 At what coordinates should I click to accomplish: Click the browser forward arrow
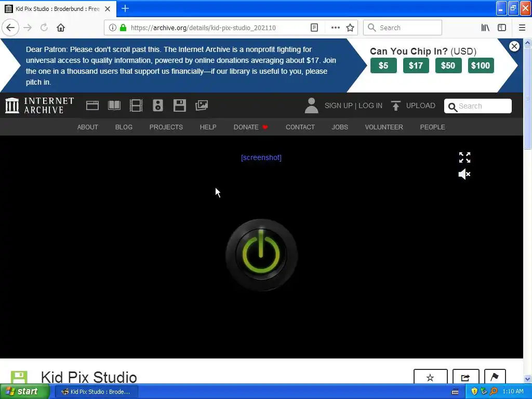[x=28, y=28]
